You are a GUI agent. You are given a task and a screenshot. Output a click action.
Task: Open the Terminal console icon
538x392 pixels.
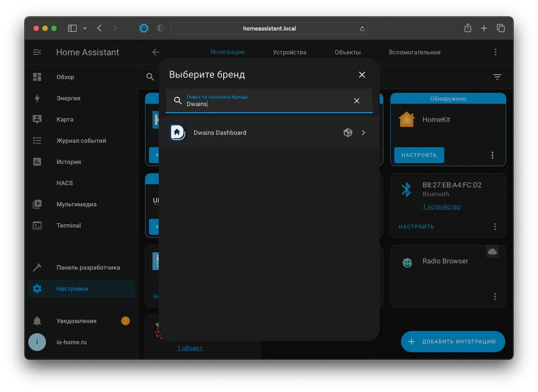pyautogui.click(x=37, y=225)
